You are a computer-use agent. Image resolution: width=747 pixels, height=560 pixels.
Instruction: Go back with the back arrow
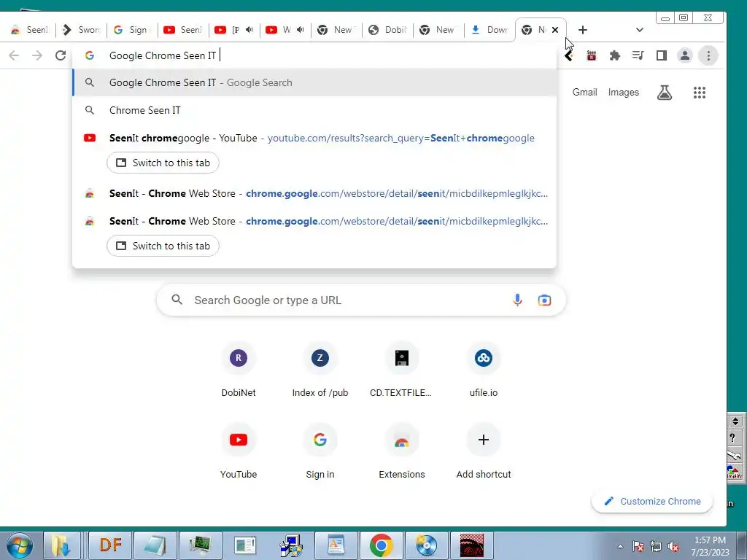[x=14, y=55]
